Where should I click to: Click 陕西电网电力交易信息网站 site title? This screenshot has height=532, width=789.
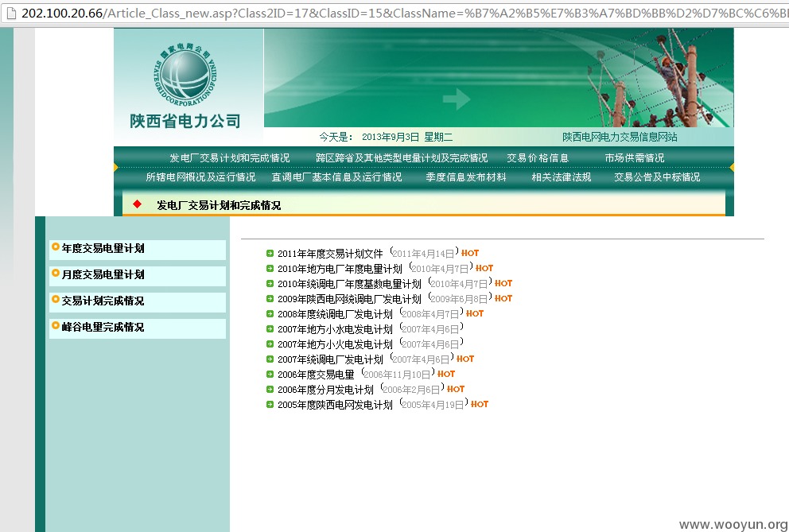pyautogui.click(x=620, y=137)
